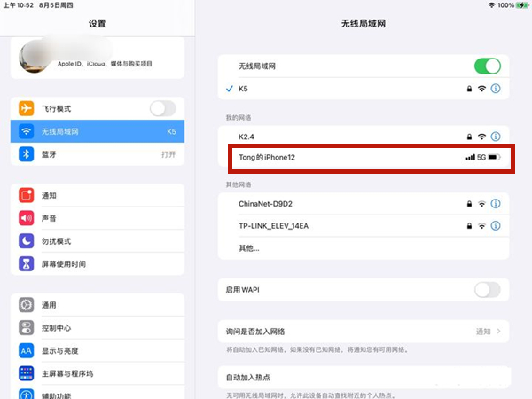Viewport: 532px width, 399px height.
Task: Open 控制中心 settings item
Action: pos(98,328)
